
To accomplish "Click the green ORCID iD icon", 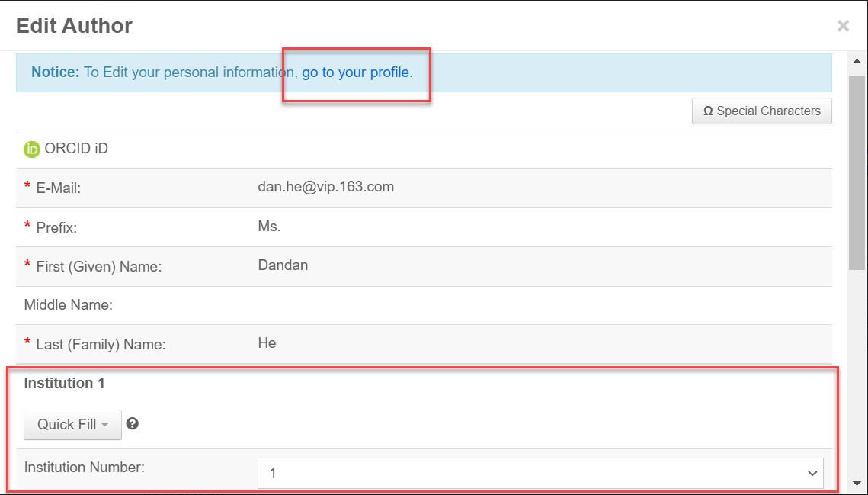I will (x=32, y=149).
